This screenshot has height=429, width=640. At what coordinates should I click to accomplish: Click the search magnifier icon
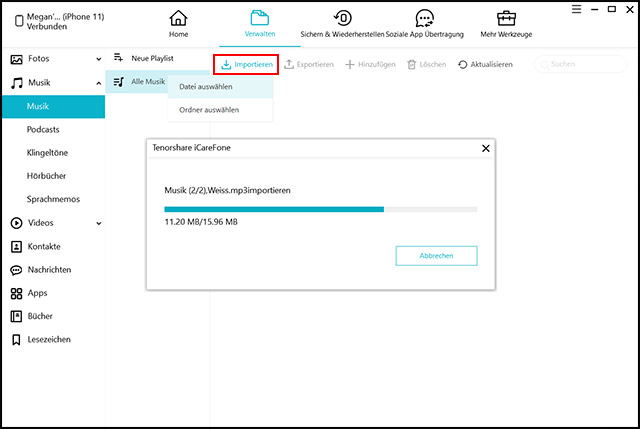(544, 64)
